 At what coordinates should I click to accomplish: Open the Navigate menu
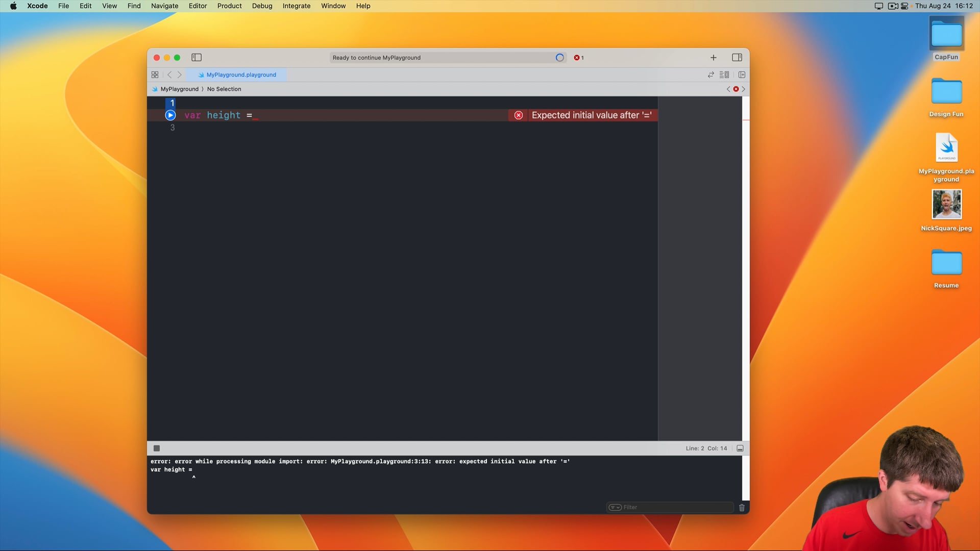point(164,6)
